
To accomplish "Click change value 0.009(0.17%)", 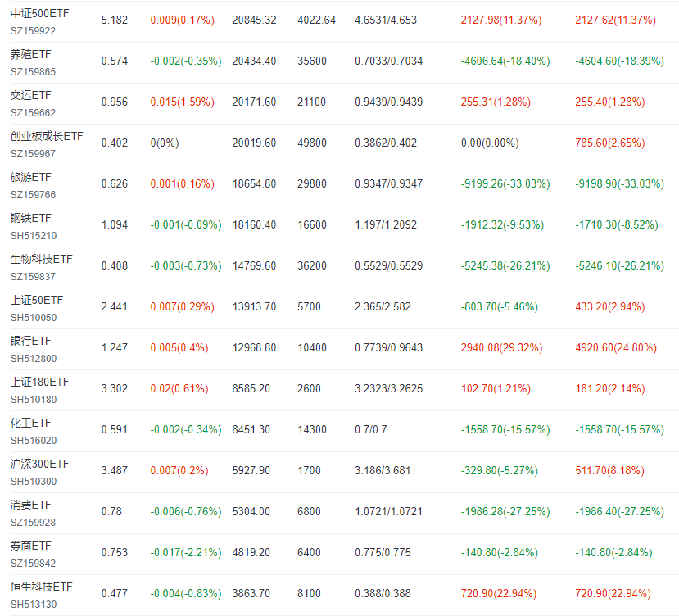I will pos(183,20).
